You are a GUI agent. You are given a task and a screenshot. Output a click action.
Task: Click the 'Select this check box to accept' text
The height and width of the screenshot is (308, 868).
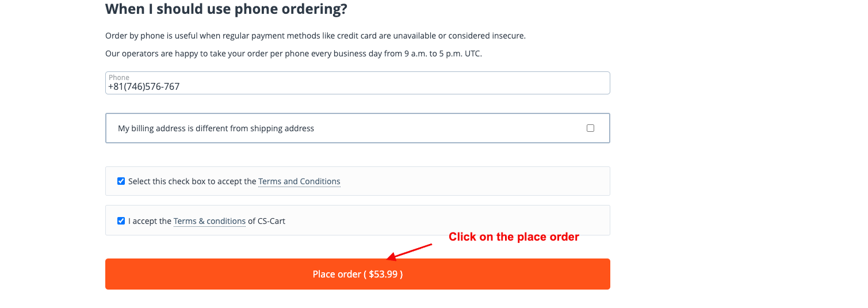click(192, 181)
